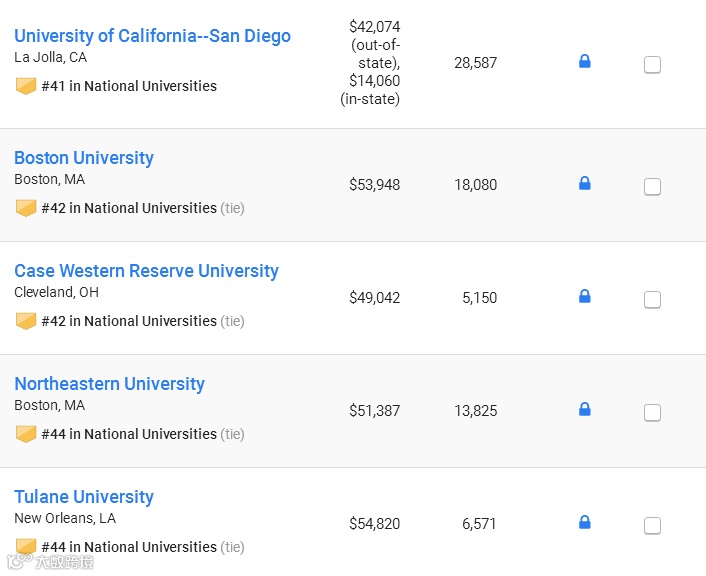Open the Northeastern University link
The image size is (706, 576).
point(109,384)
